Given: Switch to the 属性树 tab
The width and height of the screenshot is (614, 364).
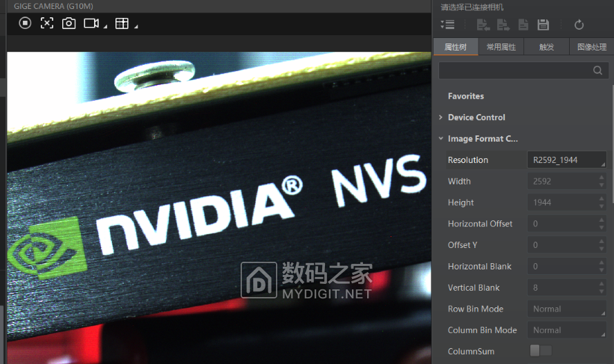Looking at the screenshot, I should (x=456, y=47).
